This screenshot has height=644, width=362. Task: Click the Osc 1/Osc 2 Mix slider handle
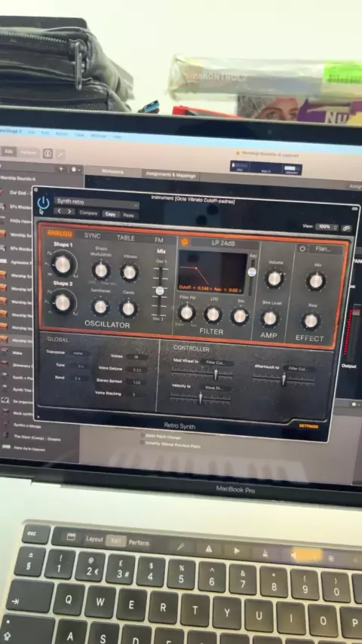160,291
